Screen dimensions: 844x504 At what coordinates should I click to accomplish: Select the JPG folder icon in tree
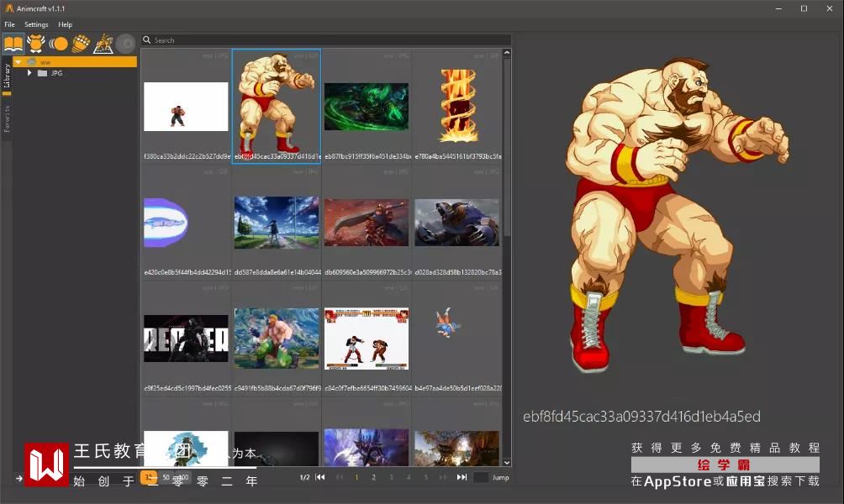click(x=43, y=73)
